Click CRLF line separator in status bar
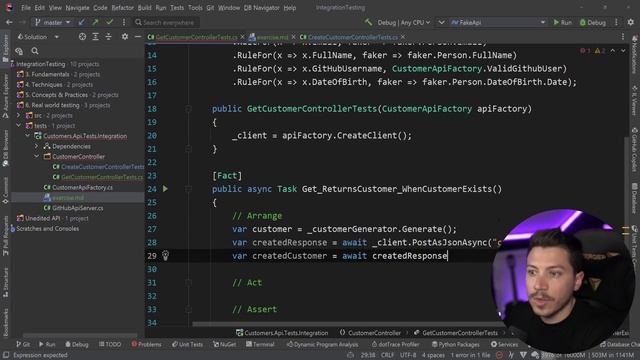 tap(387, 355)
